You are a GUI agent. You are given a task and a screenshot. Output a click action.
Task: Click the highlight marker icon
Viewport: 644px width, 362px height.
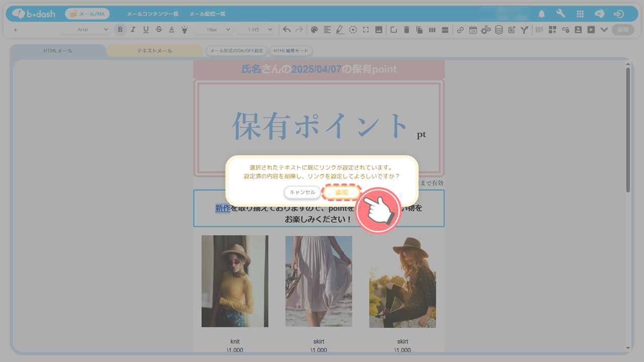[184, 30]
